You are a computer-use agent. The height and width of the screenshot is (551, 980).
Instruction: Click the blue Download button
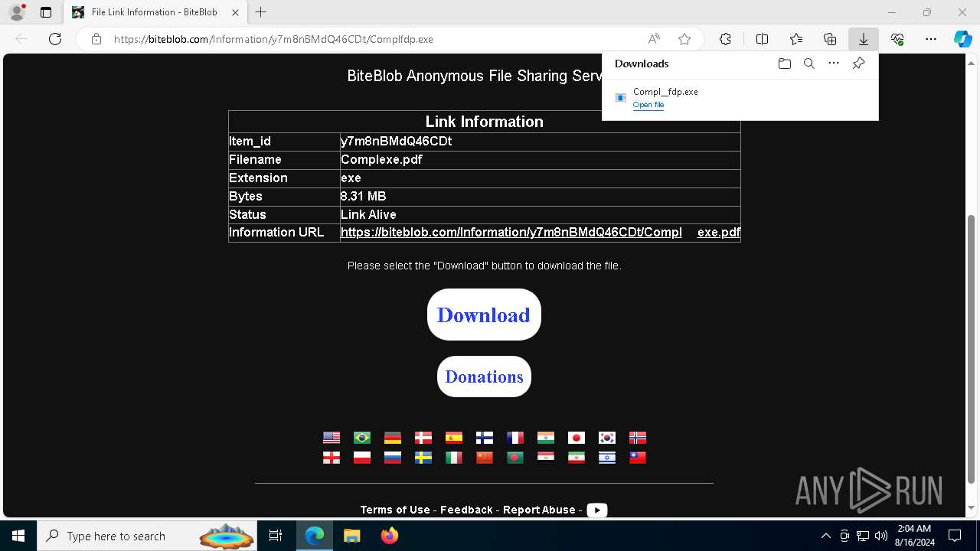tap(484, 315)
